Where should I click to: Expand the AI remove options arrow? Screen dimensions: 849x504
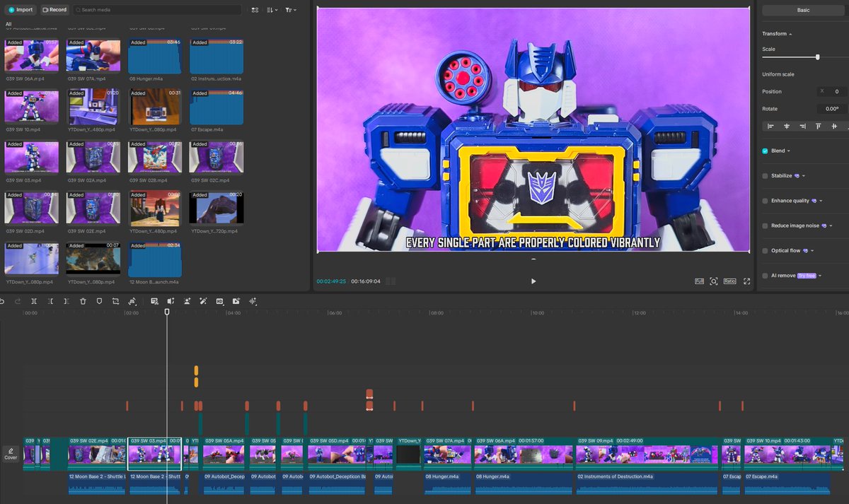[x=820, y=276]
